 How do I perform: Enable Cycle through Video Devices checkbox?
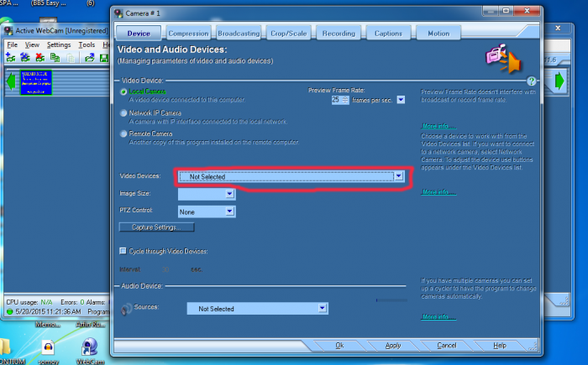coord(123,251)
